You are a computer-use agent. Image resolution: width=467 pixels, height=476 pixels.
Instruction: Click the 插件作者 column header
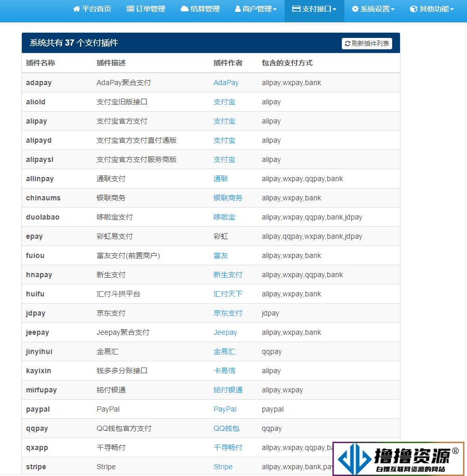click(x=228, y=63)
